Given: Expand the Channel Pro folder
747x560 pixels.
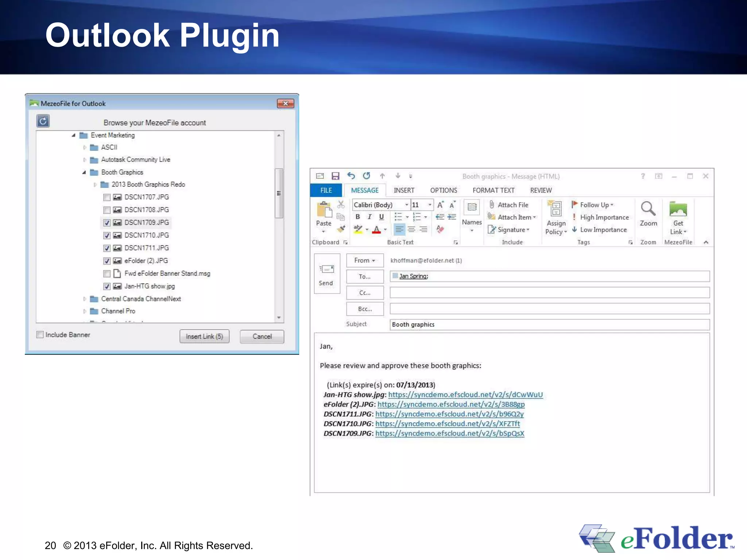Looking at the screenshot, I should (x=85, y=311).
